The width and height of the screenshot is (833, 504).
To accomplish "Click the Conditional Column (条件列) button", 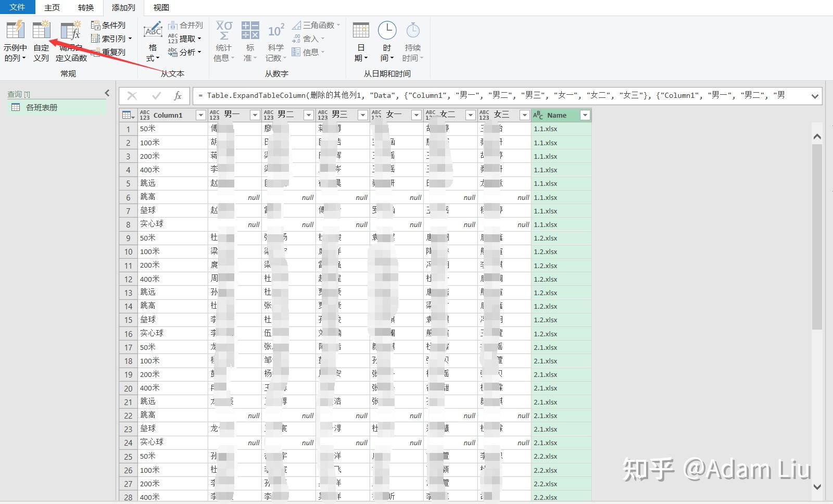I will 108,25.
